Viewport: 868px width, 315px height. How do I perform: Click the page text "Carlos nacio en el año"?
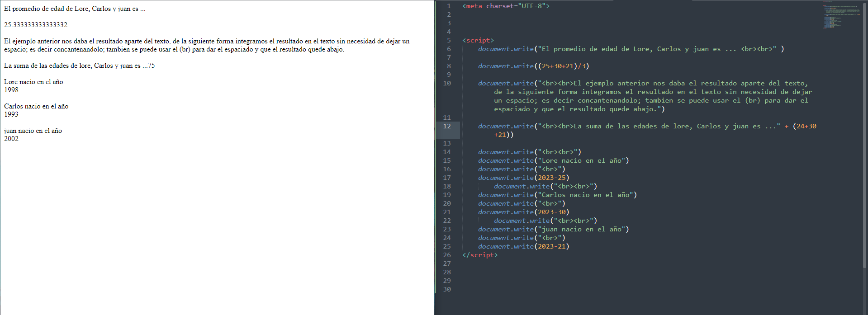coord(36,106)
